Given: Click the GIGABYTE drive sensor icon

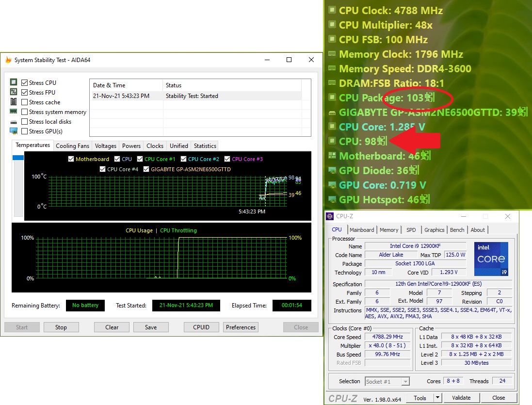Looking at the screenshot, I should point(332,113).
